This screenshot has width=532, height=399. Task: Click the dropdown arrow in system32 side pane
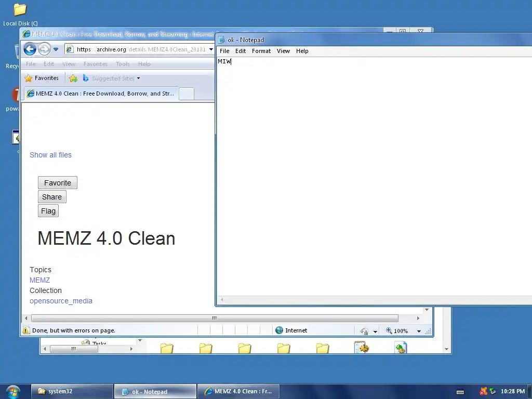140,340
